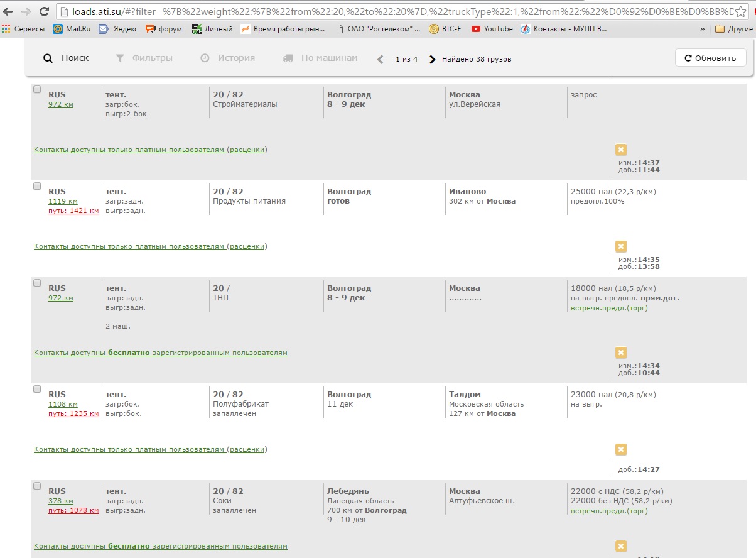Image resolution: width=756 pixels, height=558 pixels.
Task: Open the Яндекс bookmark
Action: (119, 29)
